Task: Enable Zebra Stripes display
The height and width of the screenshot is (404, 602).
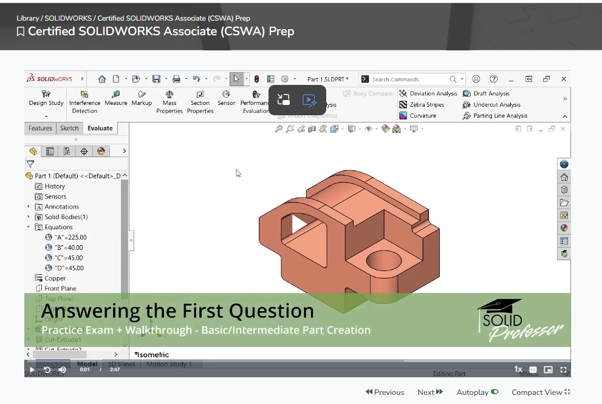Action: pos(422,104)
